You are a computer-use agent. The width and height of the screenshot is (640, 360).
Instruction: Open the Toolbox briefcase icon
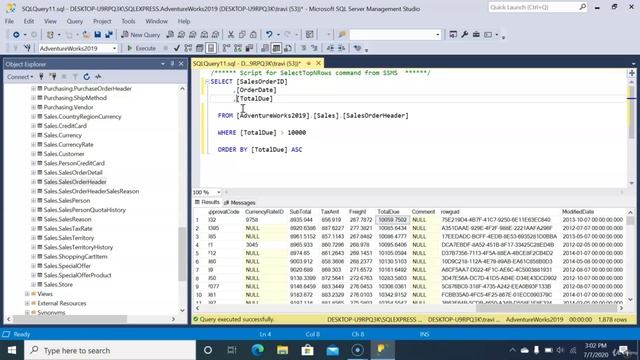tap(476, 35)
